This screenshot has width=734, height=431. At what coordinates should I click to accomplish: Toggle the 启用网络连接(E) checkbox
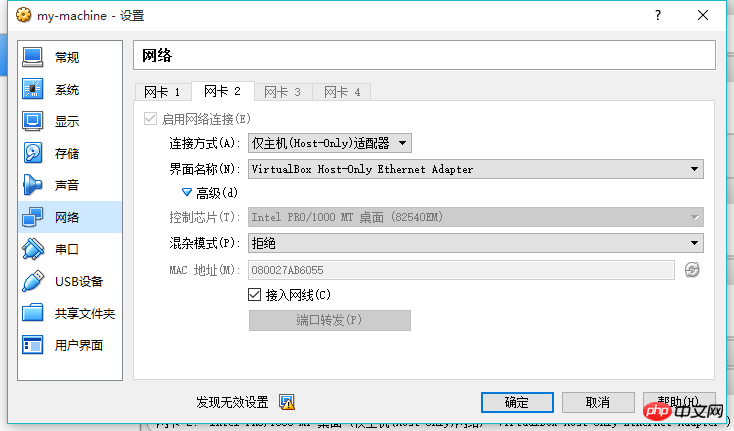click(x=150, y=118)
